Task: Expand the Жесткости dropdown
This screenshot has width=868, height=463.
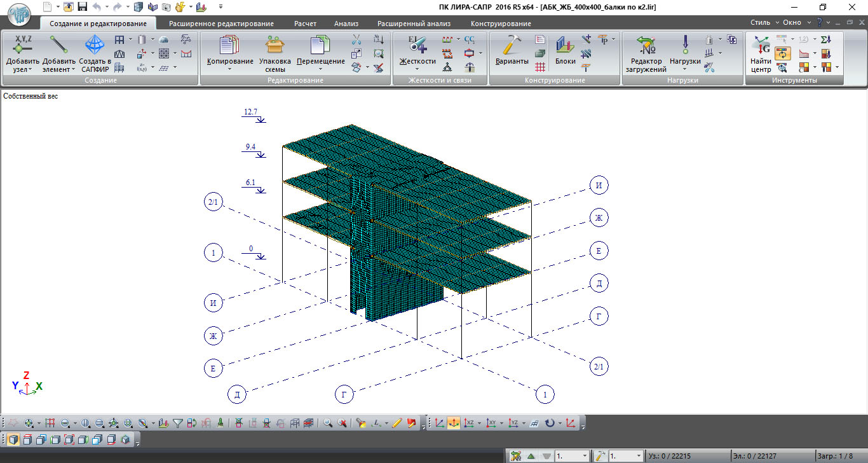Action: coord(417,69)
